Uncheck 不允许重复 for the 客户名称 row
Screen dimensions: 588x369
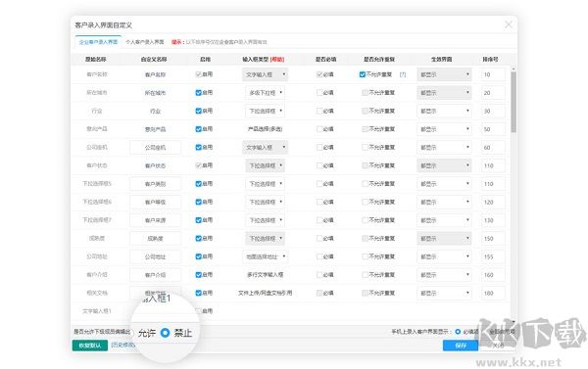pos(363,74)
